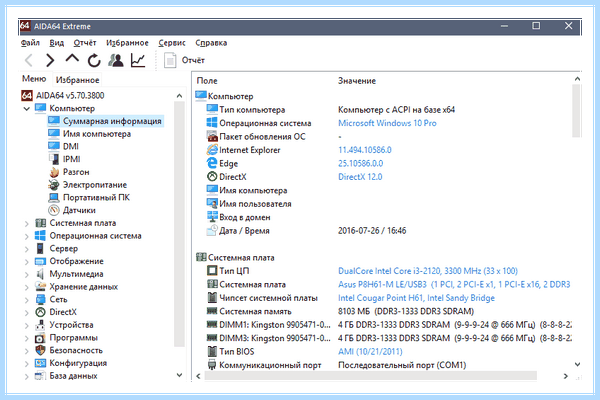Switch to the Меню tab
Viewport: 600px width, 400px height.
[34, 79]
